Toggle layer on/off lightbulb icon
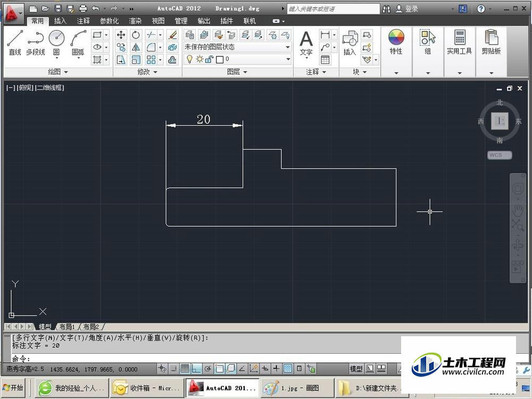 (x=189, y=60)
